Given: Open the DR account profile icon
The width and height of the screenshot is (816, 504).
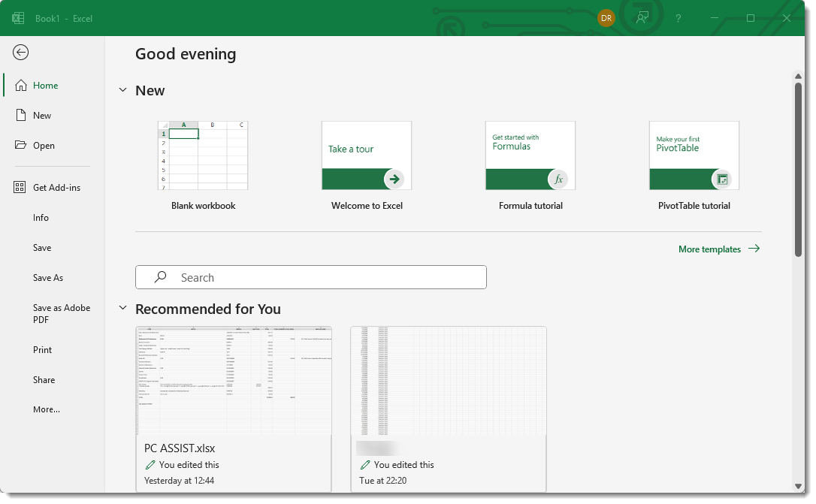Looking at the screenshot, I should click(x=606, y=18).
